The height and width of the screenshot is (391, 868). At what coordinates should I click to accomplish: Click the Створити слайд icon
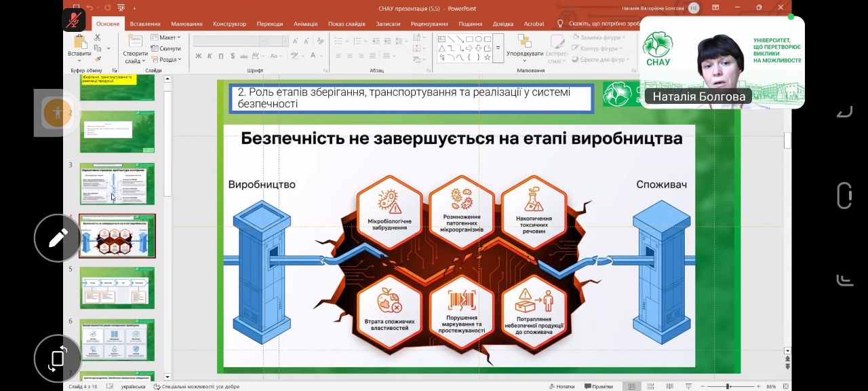tap(135, 41)
